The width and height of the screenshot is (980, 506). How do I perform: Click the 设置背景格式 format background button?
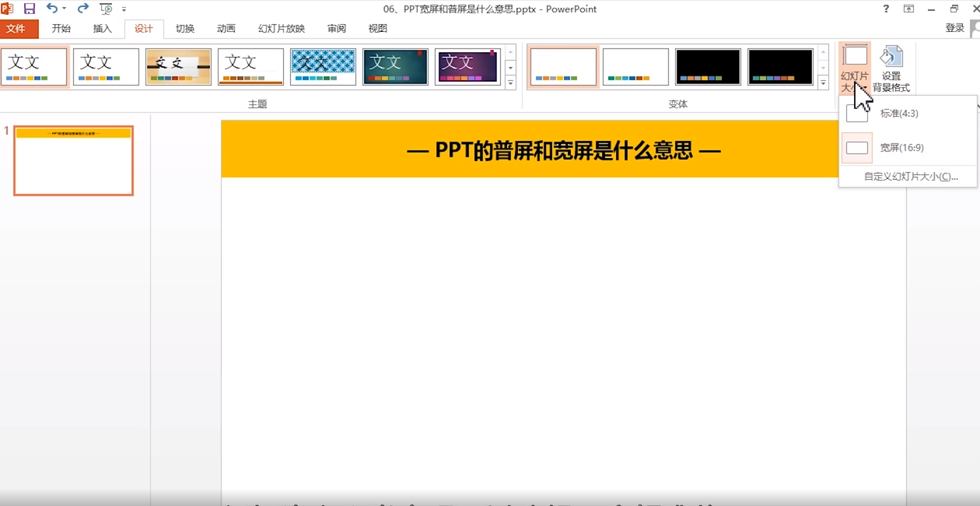pos(891,69)
